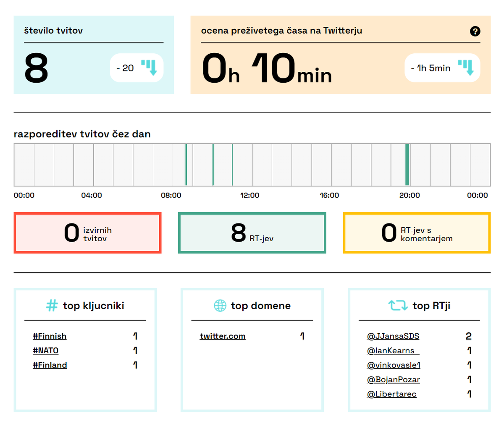Open the @Libertarec profile link
The image size is (504, 441).
[392, 394]
